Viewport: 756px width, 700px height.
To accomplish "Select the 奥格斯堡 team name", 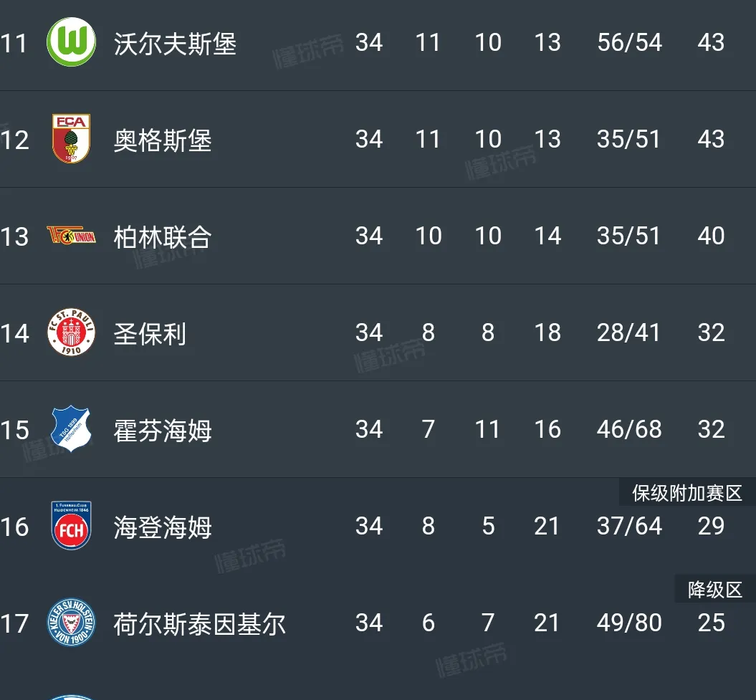I will (x=163, y=140).
